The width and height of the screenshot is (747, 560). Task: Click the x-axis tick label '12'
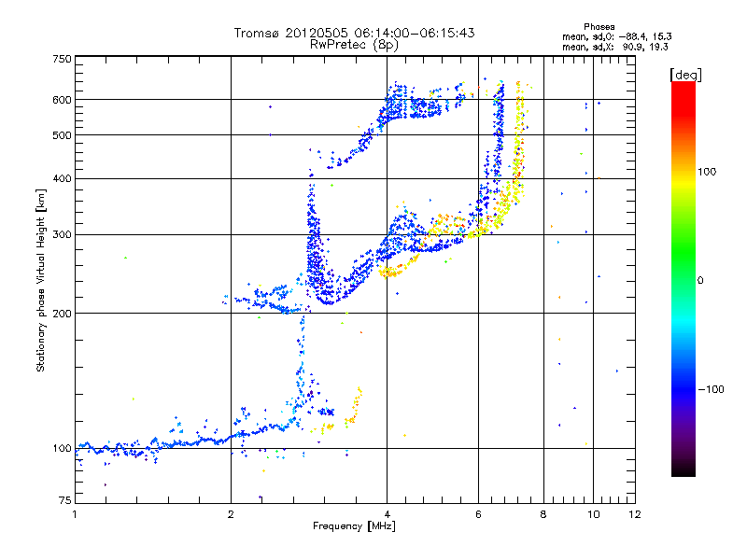(635, 514)
